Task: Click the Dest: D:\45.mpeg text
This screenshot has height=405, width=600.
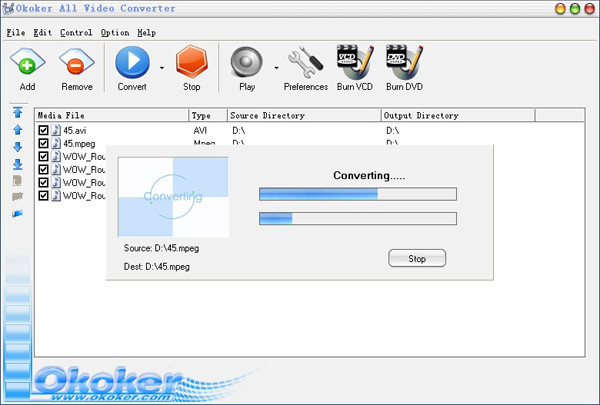Action: pyautogui.click(x=157, y=266)
